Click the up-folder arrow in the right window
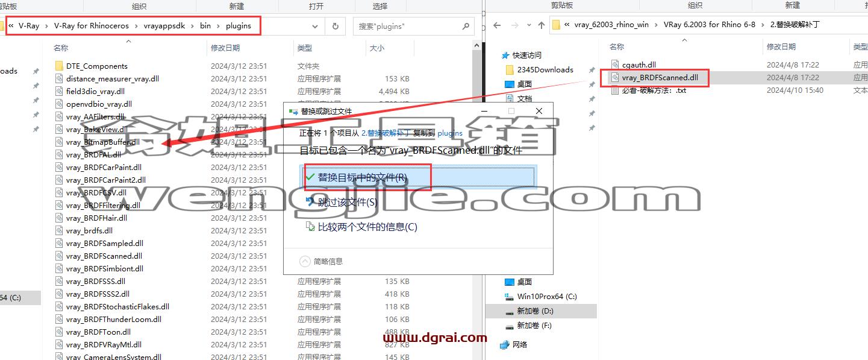868x360 pixels. tap(541, 25)
